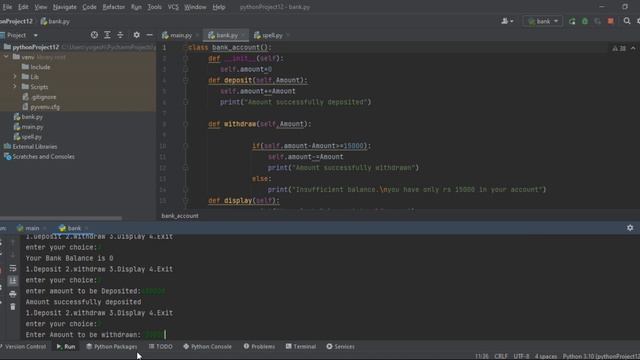This screenshot has height=360, width=640.
Task: Open the Run tool window button
Action: [x=66, y=347]
